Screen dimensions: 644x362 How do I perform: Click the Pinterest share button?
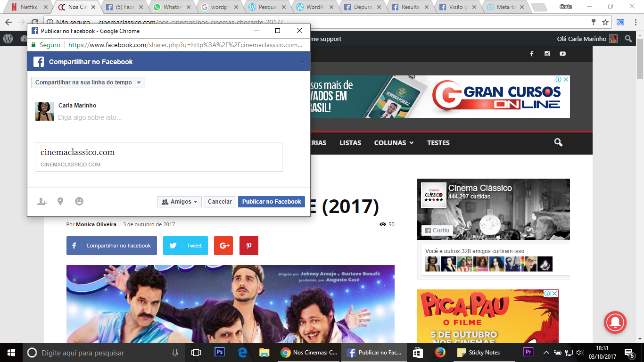[249, 246]
